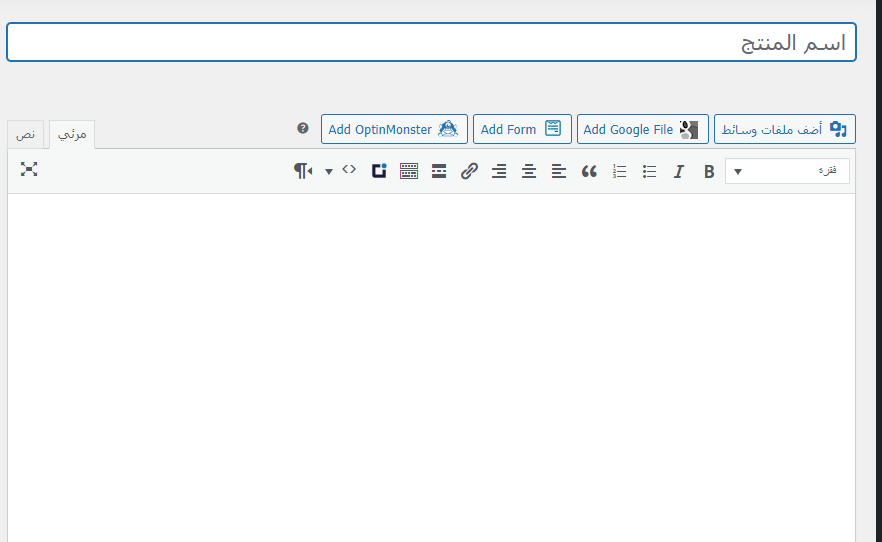The width and height of the screenshot is (882, 542).
Task: Toggle italic formatting in the editor toolbar
Action: pos(679,171)
